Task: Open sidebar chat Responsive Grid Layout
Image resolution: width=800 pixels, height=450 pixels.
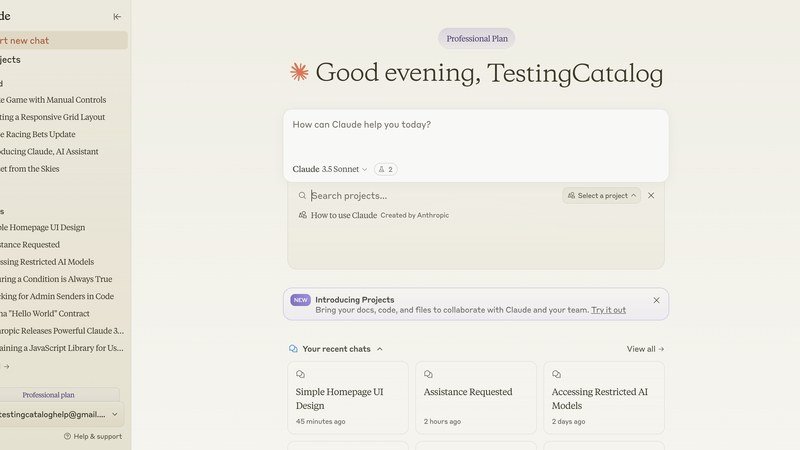Action: [x=53, y=117]
